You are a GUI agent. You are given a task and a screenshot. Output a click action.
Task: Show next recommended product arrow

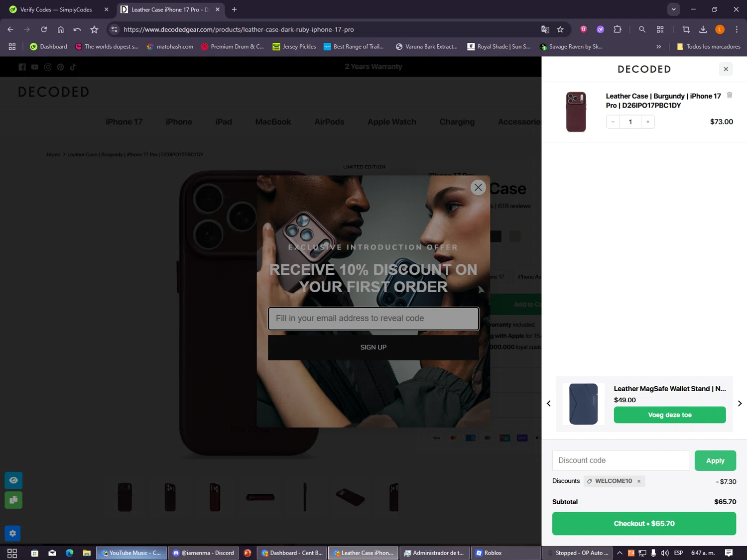click(x=740, y=404)
